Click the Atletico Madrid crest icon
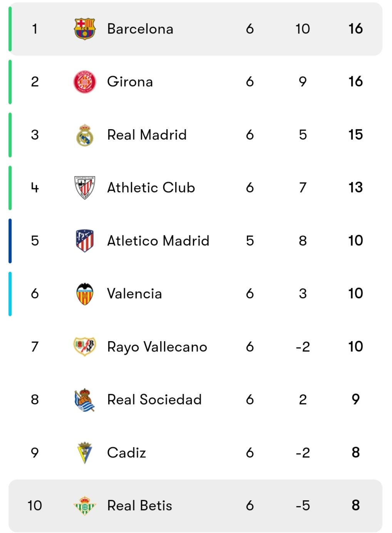 coord(84,240)
